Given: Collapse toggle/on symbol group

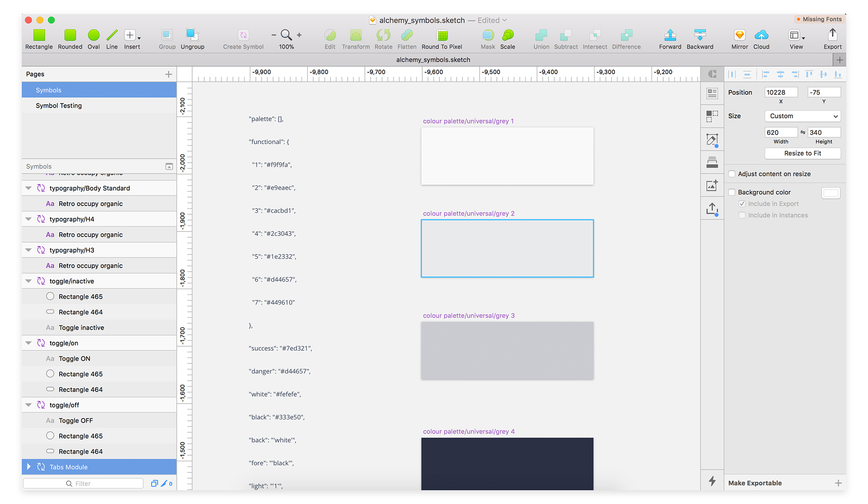Looking at the screenshot, I should [28, 343].
